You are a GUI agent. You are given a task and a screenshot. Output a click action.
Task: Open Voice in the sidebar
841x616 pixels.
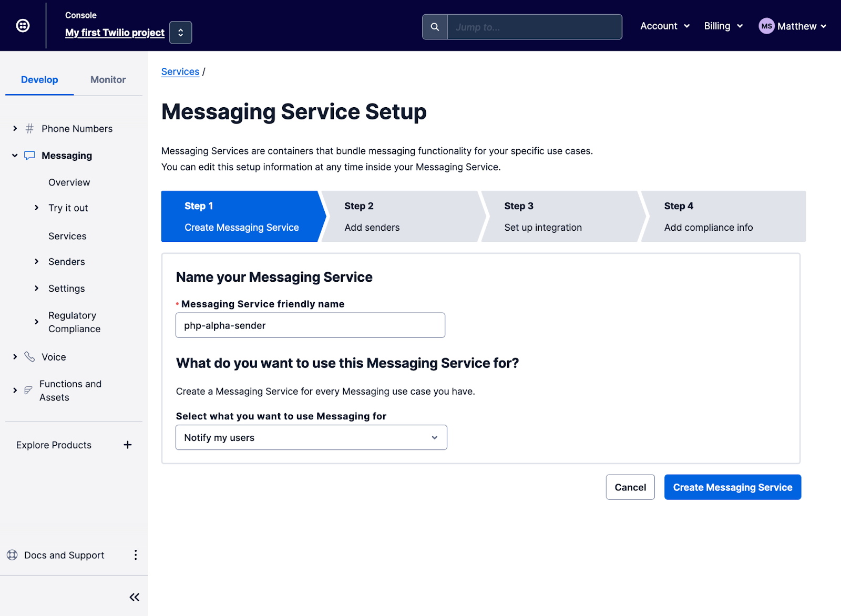54,357
